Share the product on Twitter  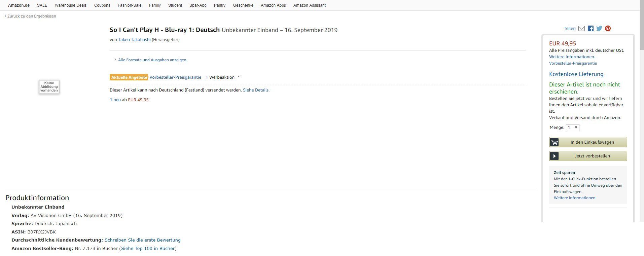(599, 29)
